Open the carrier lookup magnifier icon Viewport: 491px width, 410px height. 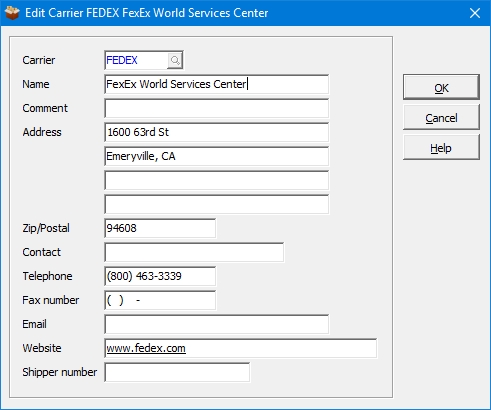[x=175, y=60]
